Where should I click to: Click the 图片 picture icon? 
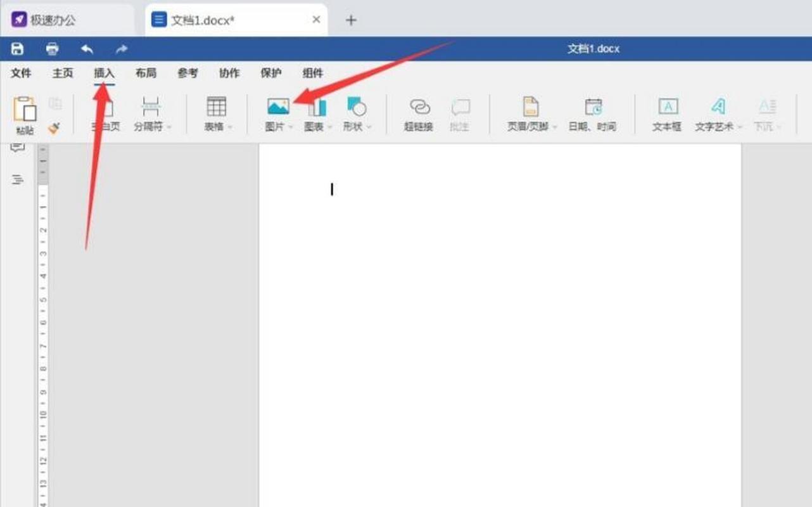tap(278, 106)
